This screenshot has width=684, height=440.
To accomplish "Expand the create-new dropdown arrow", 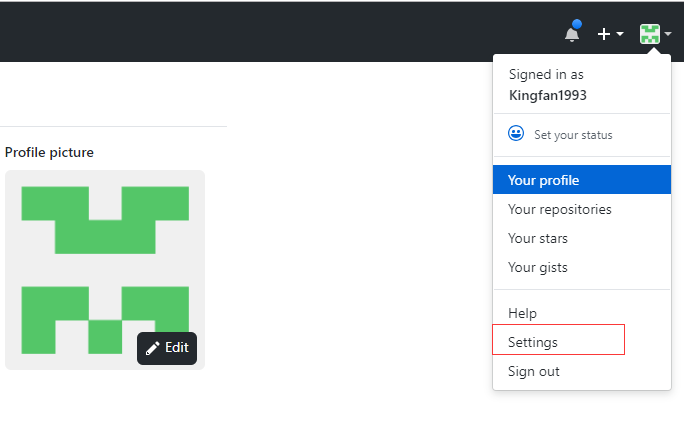I will click(620, 34).
